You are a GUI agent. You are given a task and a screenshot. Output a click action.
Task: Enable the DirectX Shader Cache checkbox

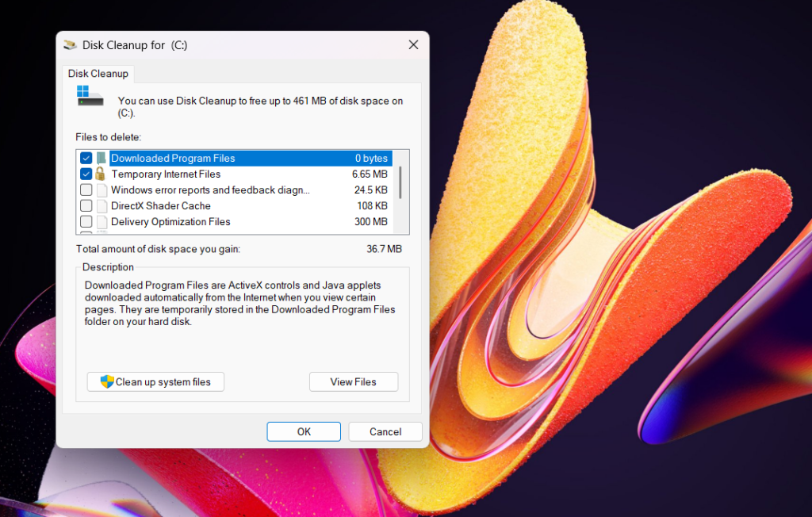[86, 205]
